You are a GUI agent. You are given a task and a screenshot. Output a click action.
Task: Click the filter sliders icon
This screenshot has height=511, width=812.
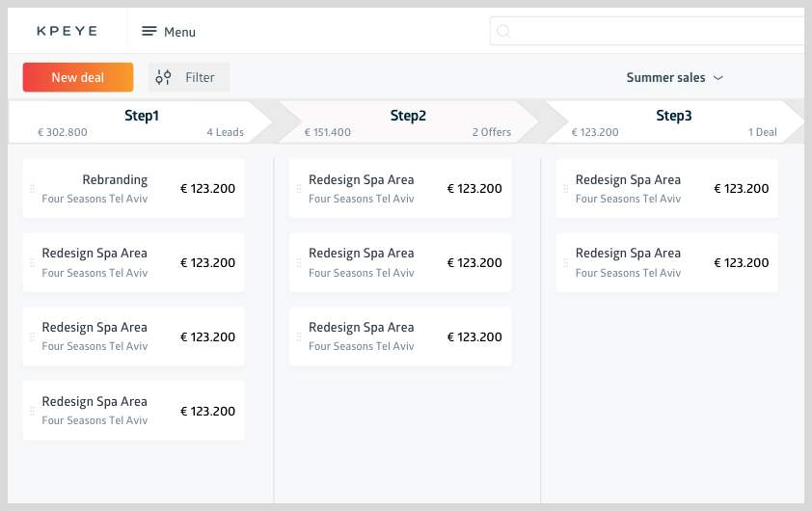(x=164, y=77)
